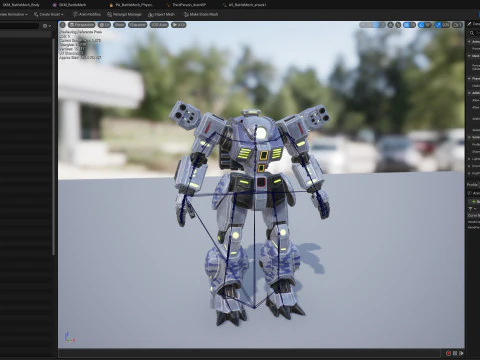Screen dimensions: 480x360
Task: Click the Create Asset icon
Action: tap(36, 14)
